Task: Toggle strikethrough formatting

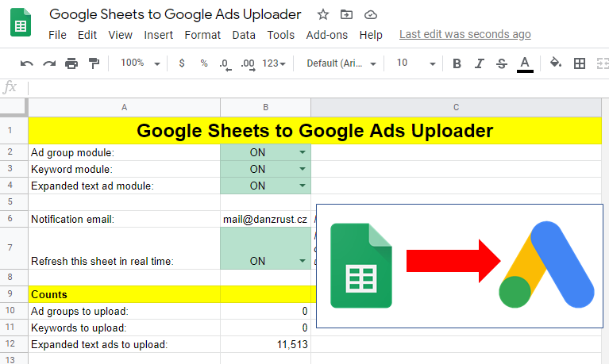Action: click(x=502, y=63)
